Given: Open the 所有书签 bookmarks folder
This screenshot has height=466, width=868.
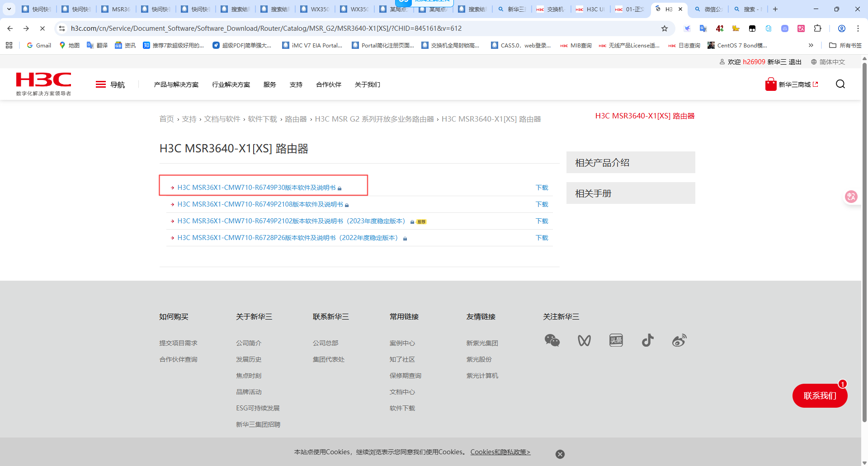Looking at the screenshot, I should point(845,45).
